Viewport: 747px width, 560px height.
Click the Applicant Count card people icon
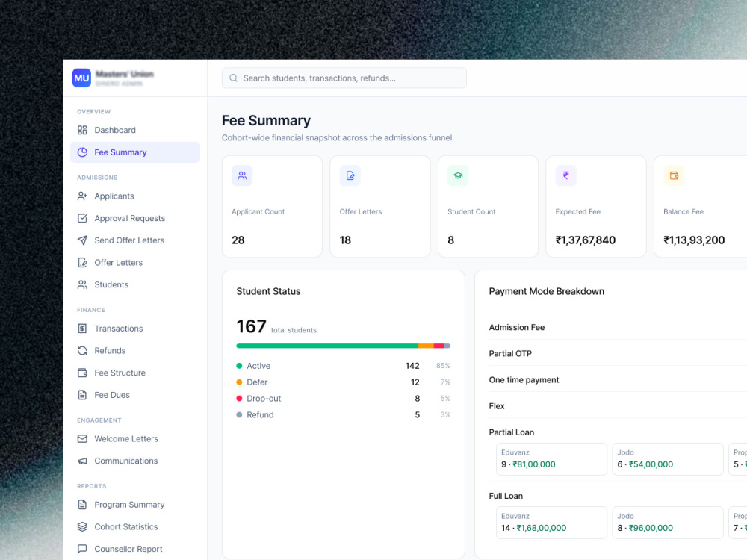pyautogui.click(x=242, y=175)
